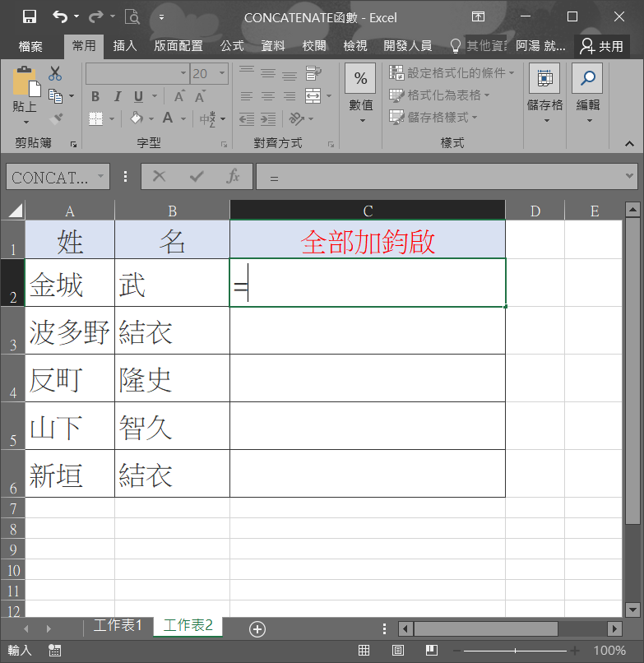This screenshot has height=663, width=644.
Task: Click the phonetic guide 中 icon
Action: coord(207,119)
